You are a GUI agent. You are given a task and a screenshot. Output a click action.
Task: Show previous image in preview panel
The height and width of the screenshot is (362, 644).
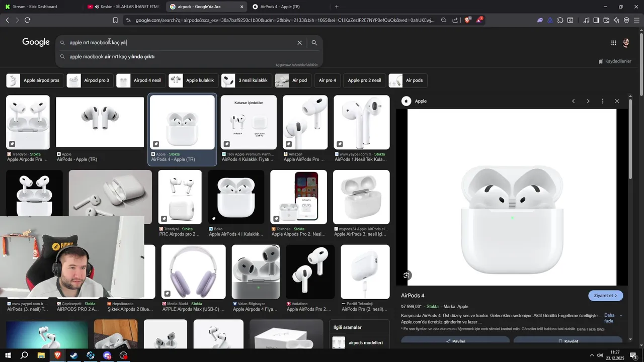coord(573,101)
